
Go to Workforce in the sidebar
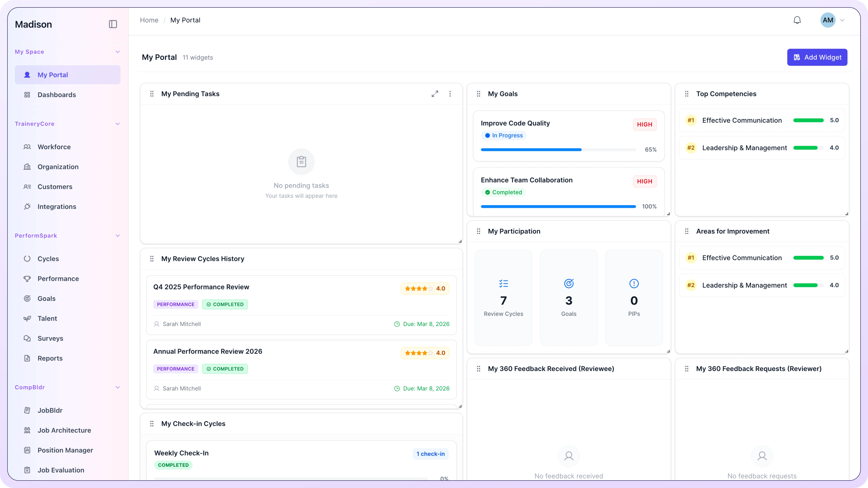pyautogui.click(x=54, y=147)
